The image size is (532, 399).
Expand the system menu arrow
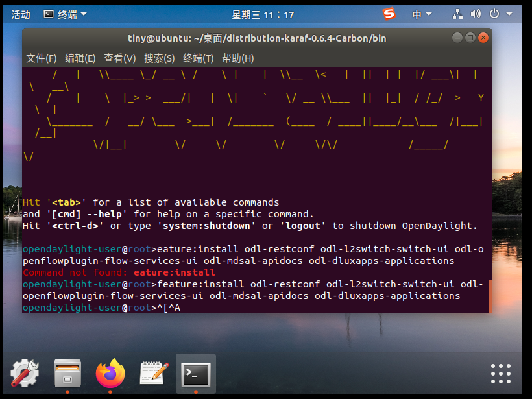pos(509,14)
